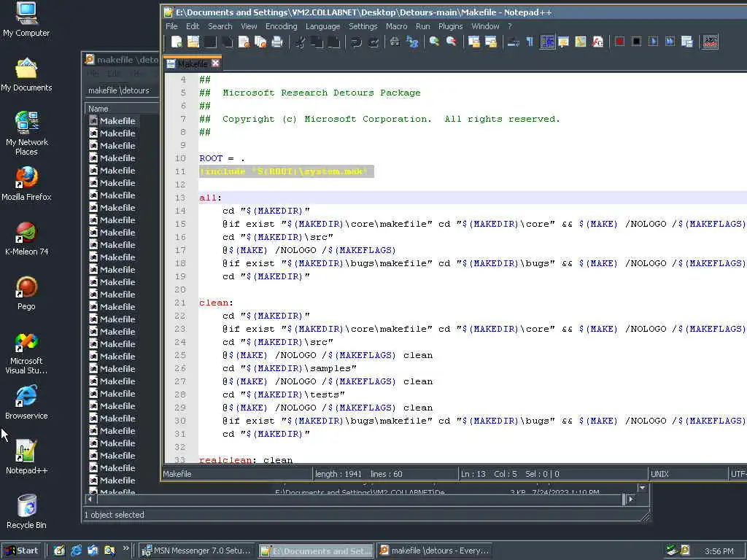This screenshot has width=747, height=560.
Task: Toggle show all characters pilcrow icon
Action: (530, 42)
